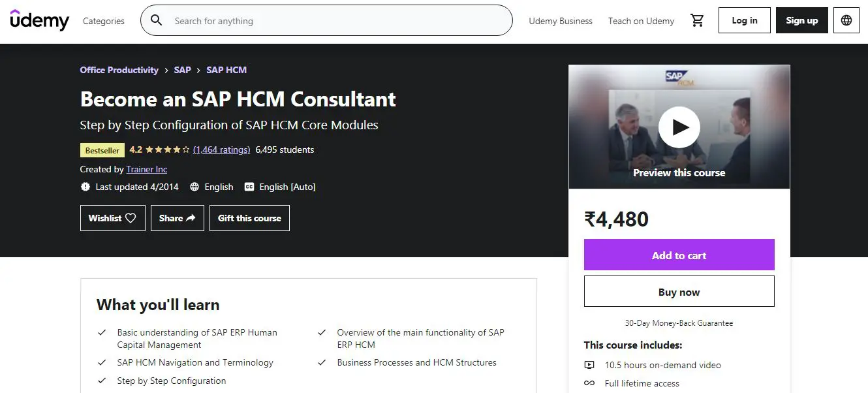
Task: Open the Categories dropdown
Action: pos(103,20)
